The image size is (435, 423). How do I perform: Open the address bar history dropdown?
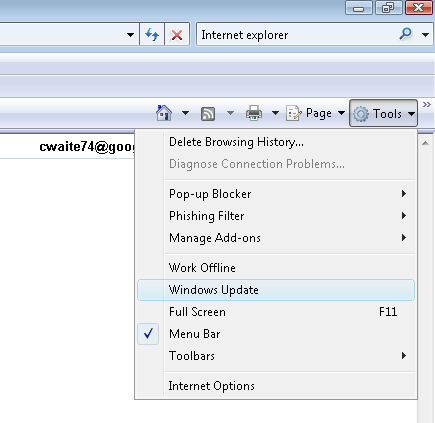point(130,34)
